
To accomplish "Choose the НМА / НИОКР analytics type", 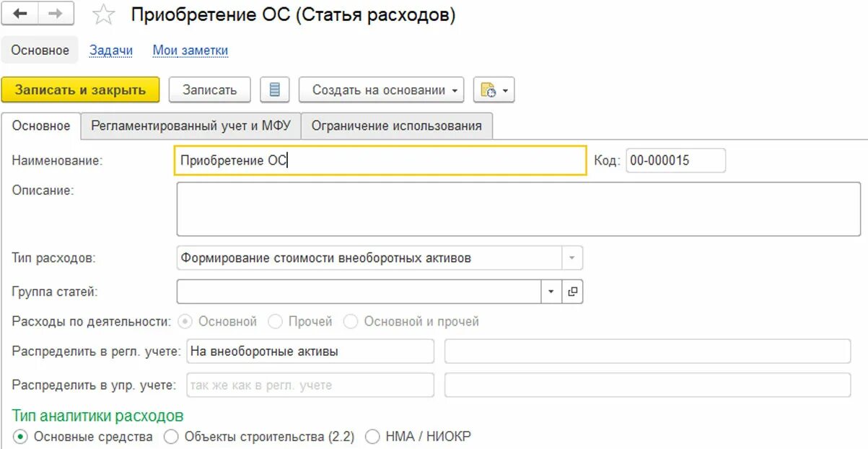I will (372, 437).
